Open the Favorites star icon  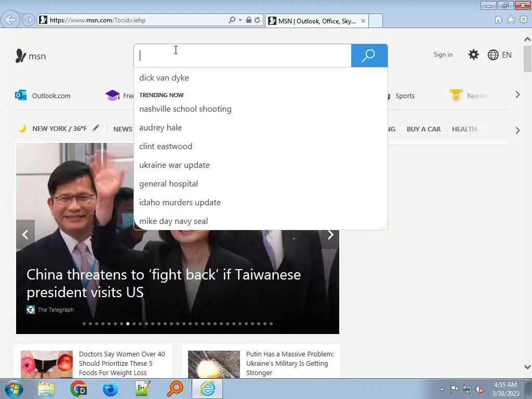(511, 20)
